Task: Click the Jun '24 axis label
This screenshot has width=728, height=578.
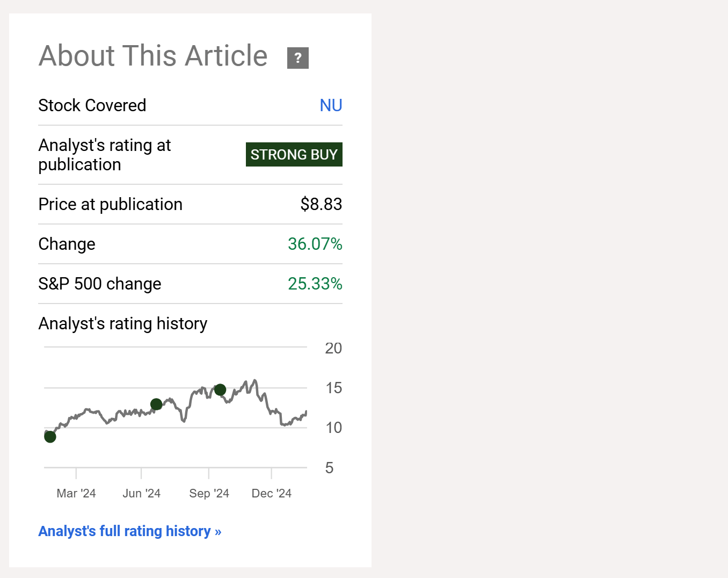Action: coord(142,493)
